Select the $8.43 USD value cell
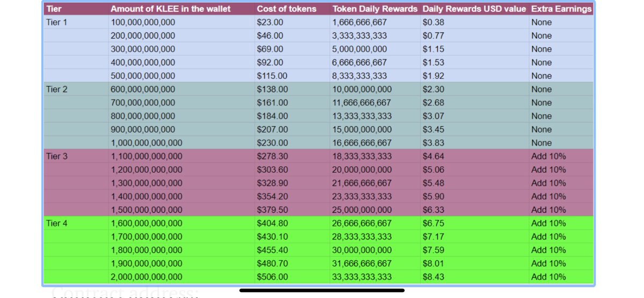 (x=433, y=277)
